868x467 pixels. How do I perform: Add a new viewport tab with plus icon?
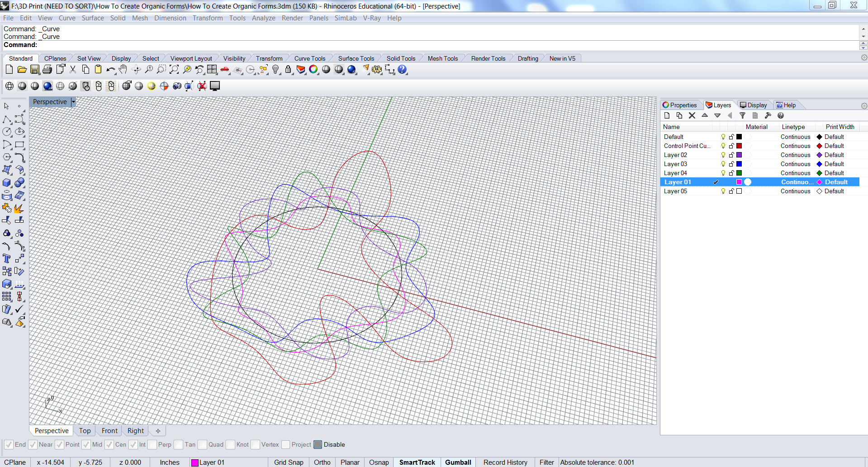(x=158, y=431)
